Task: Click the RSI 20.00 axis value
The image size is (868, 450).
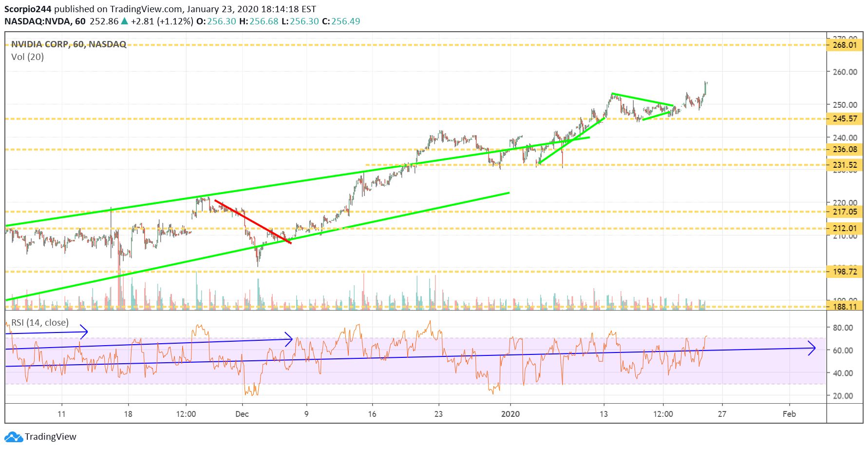Action: 843,396
